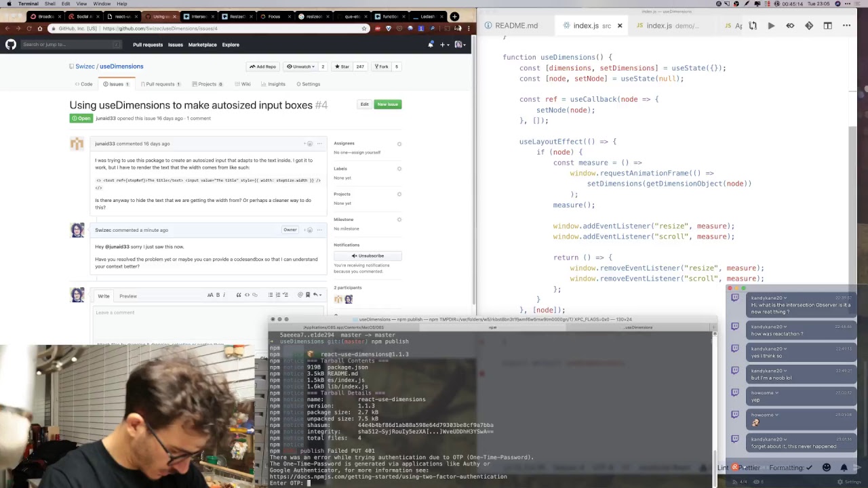Screen dimensions: 868x488
Task: Open GitHub home via the Octocat logo
Action: click(11, 45)
